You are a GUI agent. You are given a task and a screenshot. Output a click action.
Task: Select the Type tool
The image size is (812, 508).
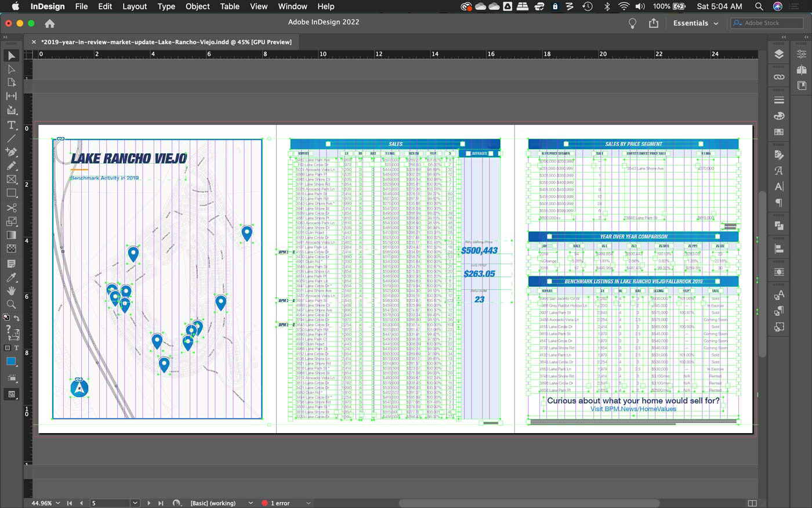coord(11,125)
